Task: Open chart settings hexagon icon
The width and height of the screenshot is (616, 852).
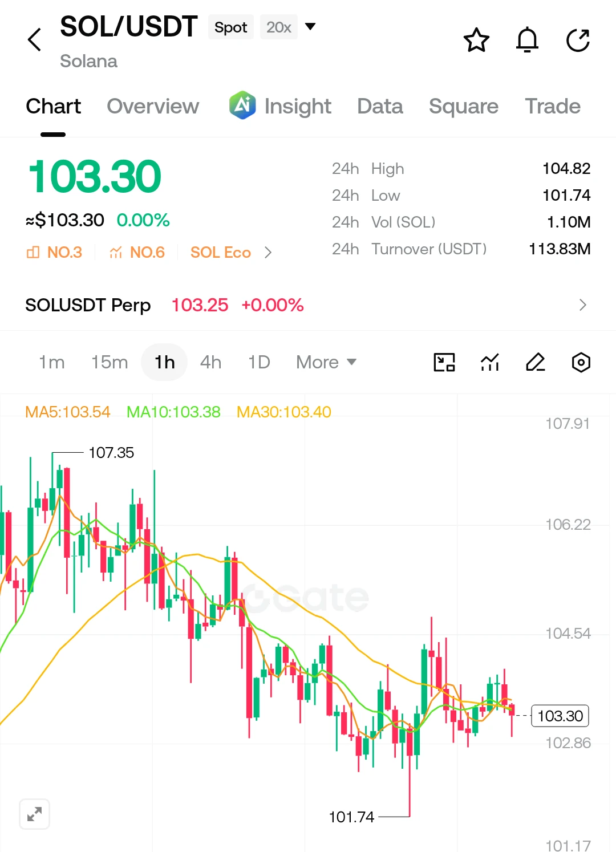Action: click(x=581, y=362)
